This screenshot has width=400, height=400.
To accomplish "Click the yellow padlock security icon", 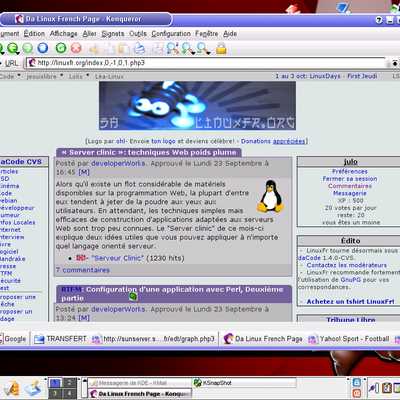I will [x=221, y=49].
